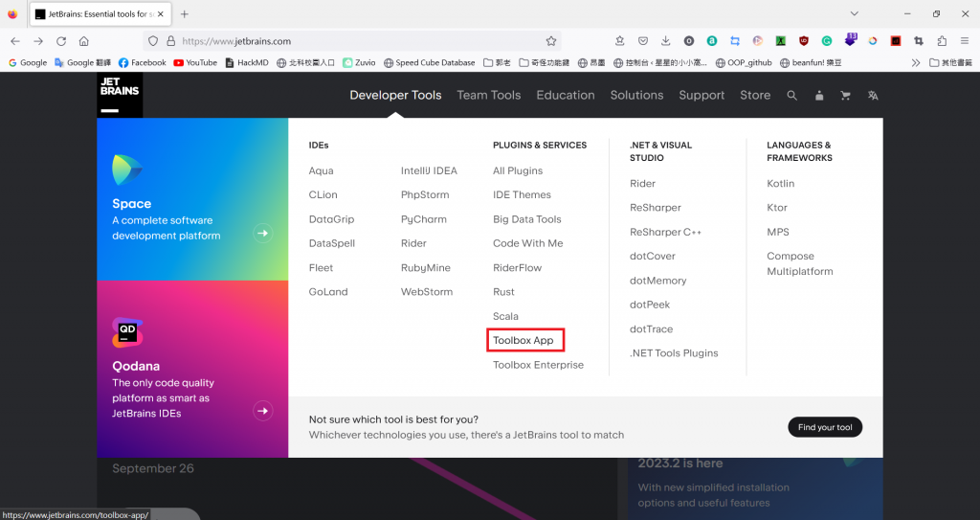Screen dimensions: 980x520
Task: Go to the Store menu
Action: click(755, 95)
